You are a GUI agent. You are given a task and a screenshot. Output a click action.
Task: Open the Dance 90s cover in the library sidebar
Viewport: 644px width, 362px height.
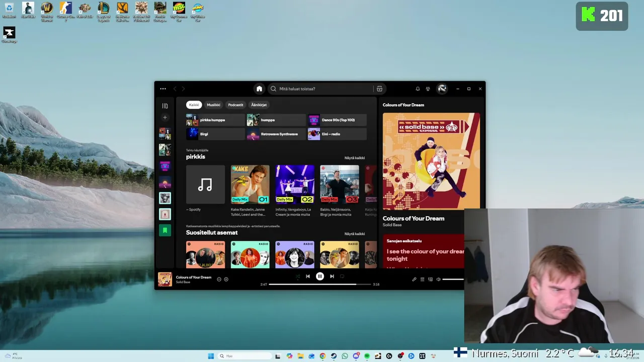coord(165,166)
